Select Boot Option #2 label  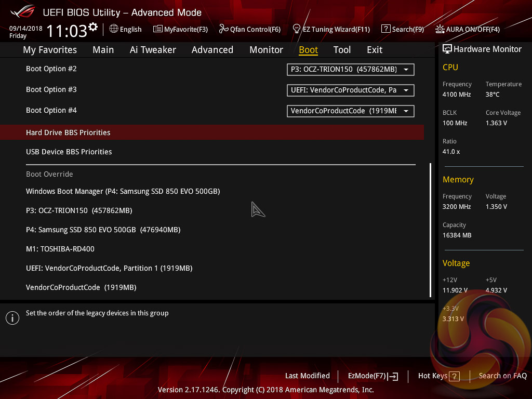pyautogui.click(x=51, y=69)
